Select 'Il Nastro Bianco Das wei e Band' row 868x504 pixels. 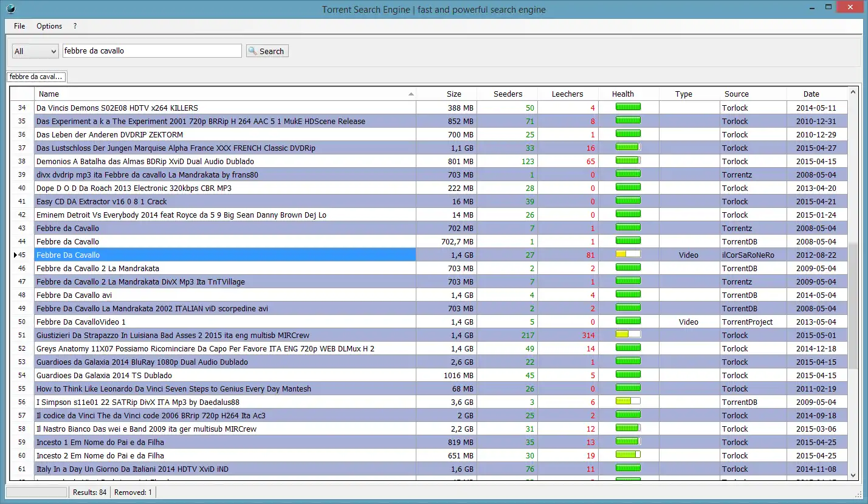(x=429, y=429)
